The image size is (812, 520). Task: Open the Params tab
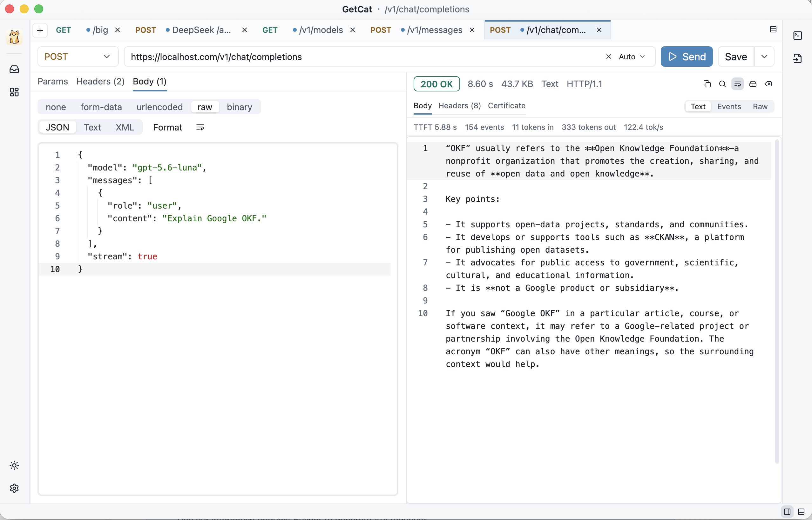(53, 81)
